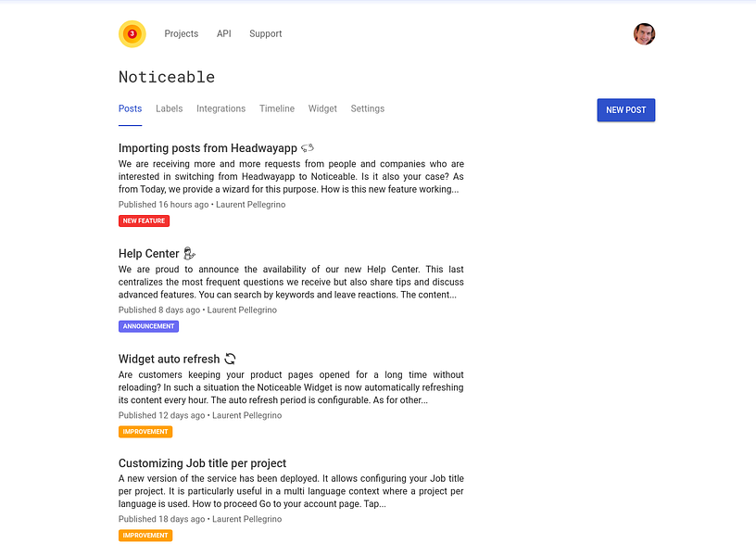Select the Widget tab
Image resolution: width=756 pixels, height=556 pixels.
pyautogui.click(x=322, y=108)
